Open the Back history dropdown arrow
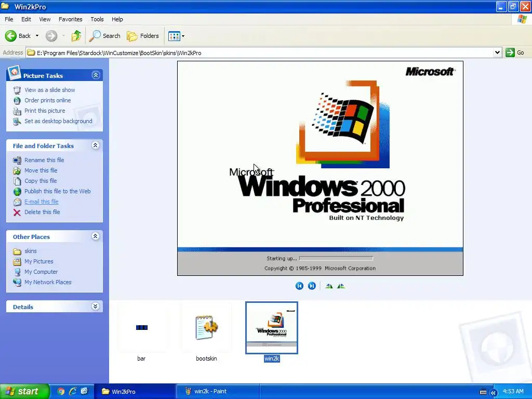 coord(37,36)
